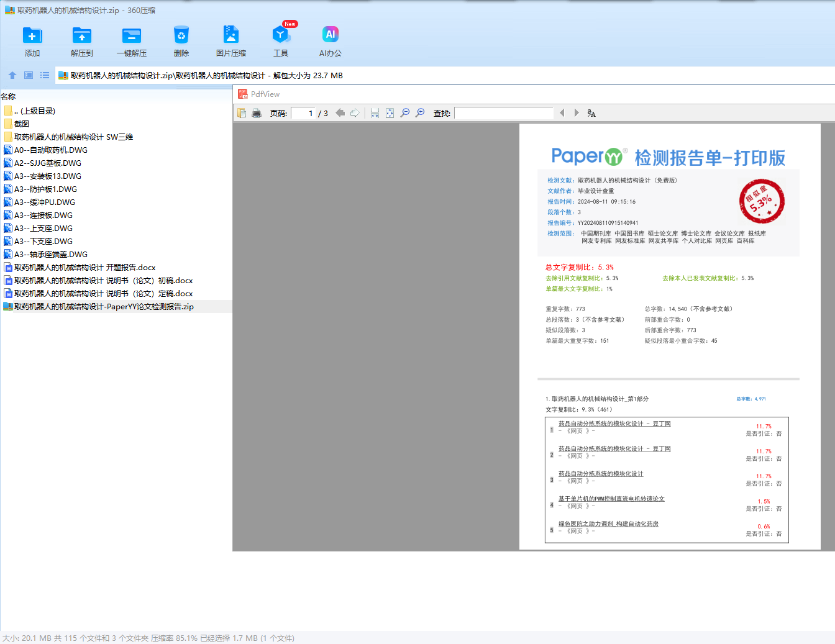Image resolution: width=835 pixels, height=644 pixels.
Task: Print the PDF with the printer icon
Action: click(x=257, y=113)
